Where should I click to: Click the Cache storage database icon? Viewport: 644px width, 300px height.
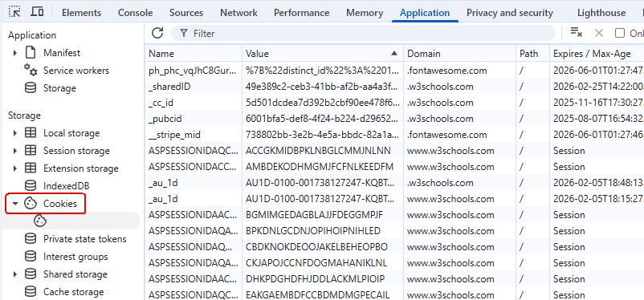pos(31,292)
